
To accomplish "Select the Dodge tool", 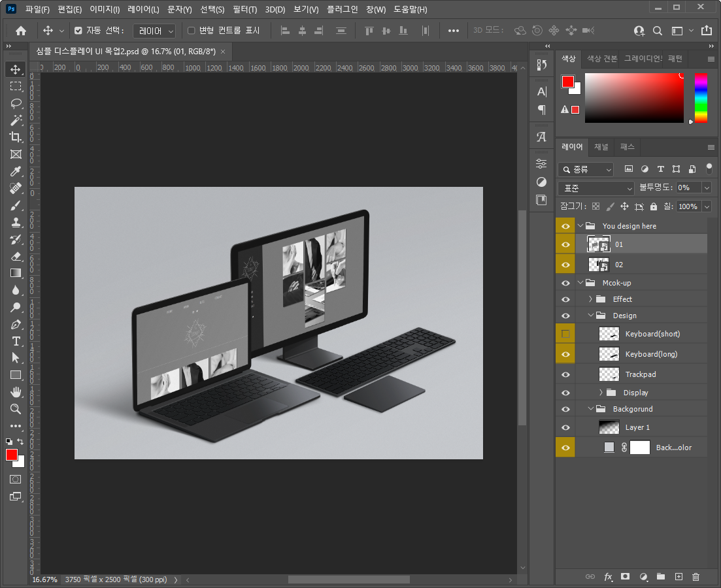I will point(16,307).
